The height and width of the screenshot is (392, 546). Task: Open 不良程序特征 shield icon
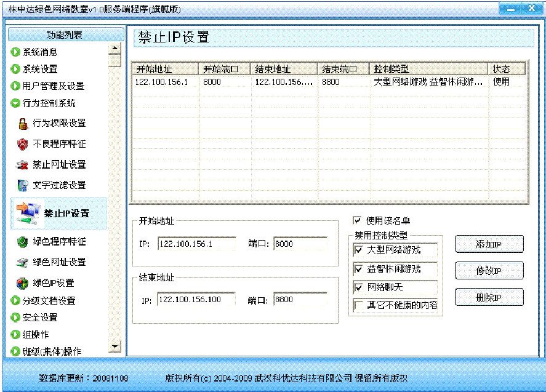pos(23,144)
